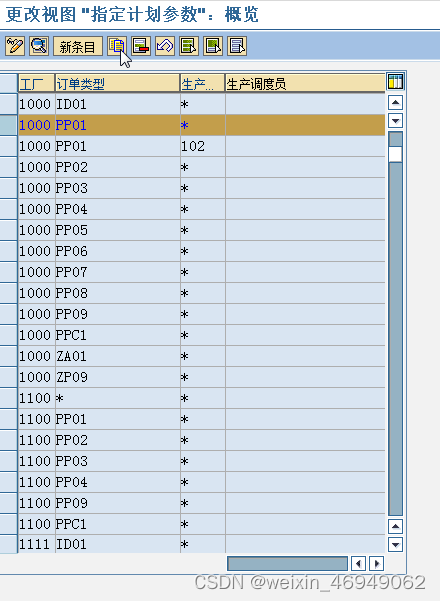
Task: Click the horizontal scrollbar thumb
Action: point(287,563)
